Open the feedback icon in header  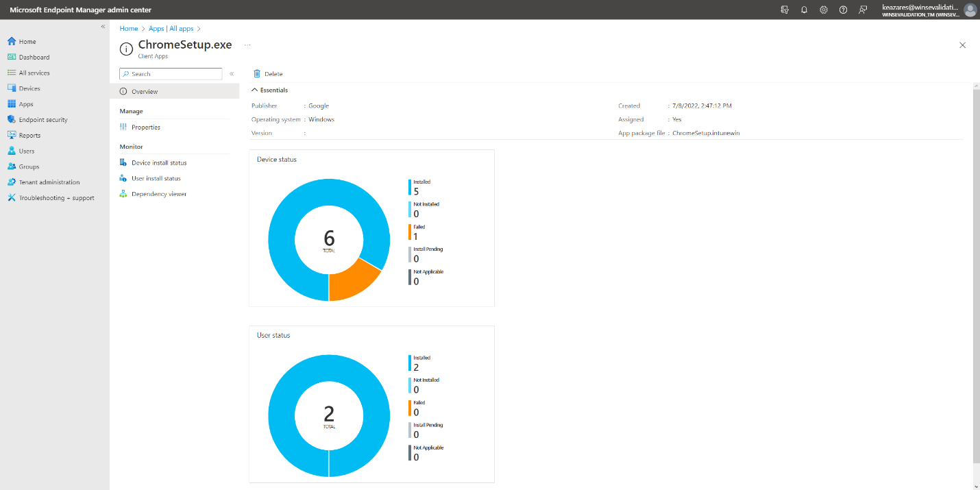pos(863,10)
